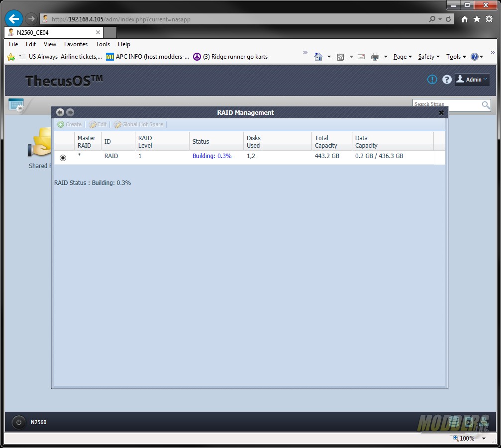Click the Status column header
Image resolution: width=501 pixels, height=448 pixels.
click(x=216, y=141)
